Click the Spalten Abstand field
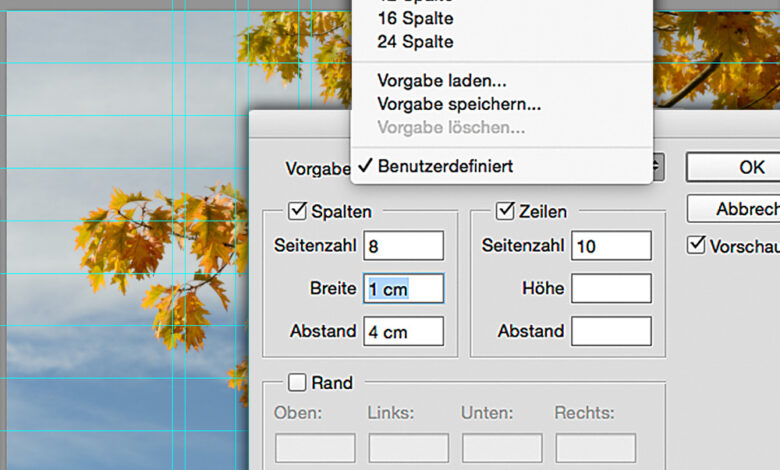Screen dimensions: 780x470 (x=403, y=332)
